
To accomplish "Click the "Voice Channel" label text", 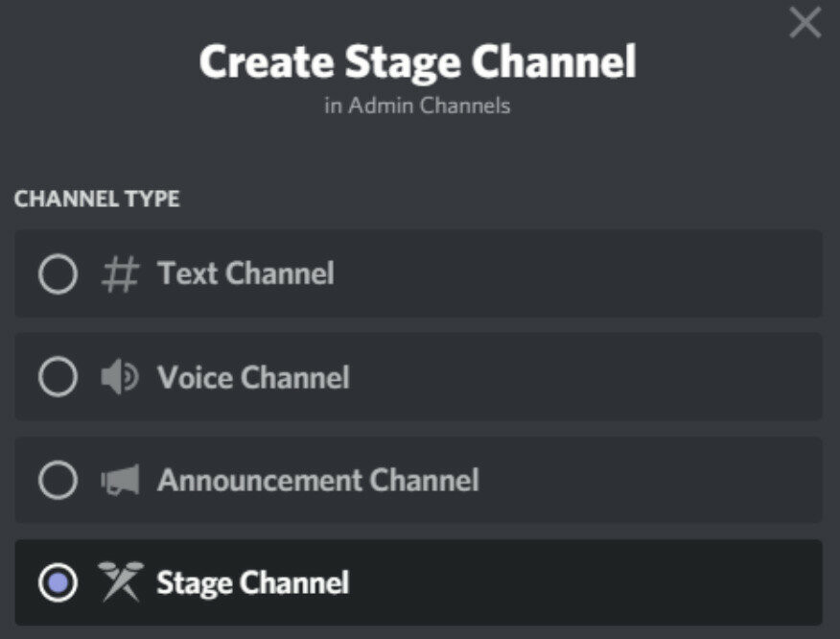I will (253, 377).
